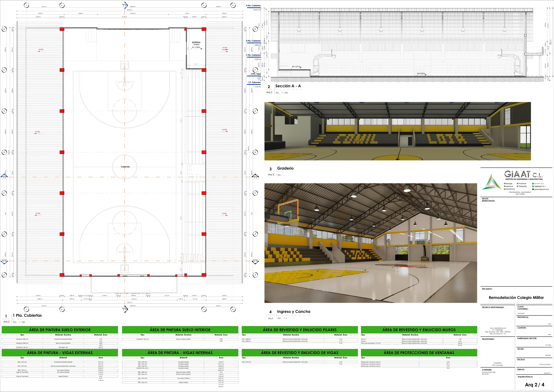Click the '3 Pta. Cubiertas' level label
Image resolution: width=554 pixels, height=392 pixels.
(x=253, y=6)
